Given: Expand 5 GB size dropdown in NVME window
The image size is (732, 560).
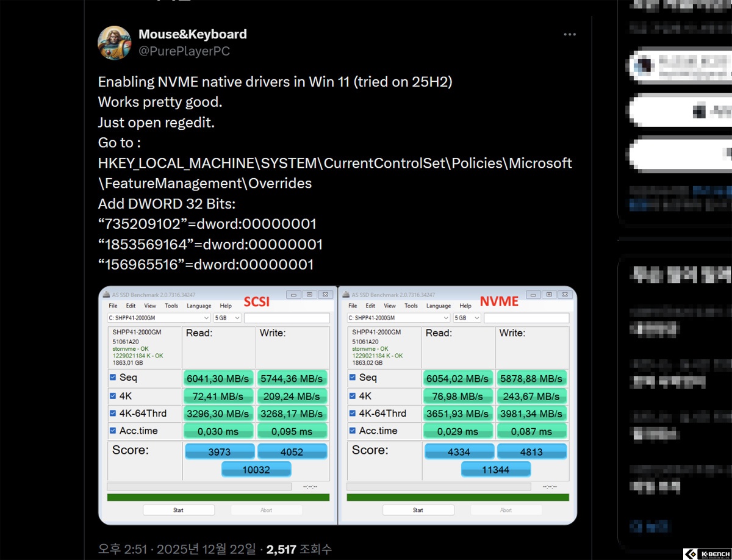Looking at the screenshot, I should pyautogui.click(x=467, y=318).
